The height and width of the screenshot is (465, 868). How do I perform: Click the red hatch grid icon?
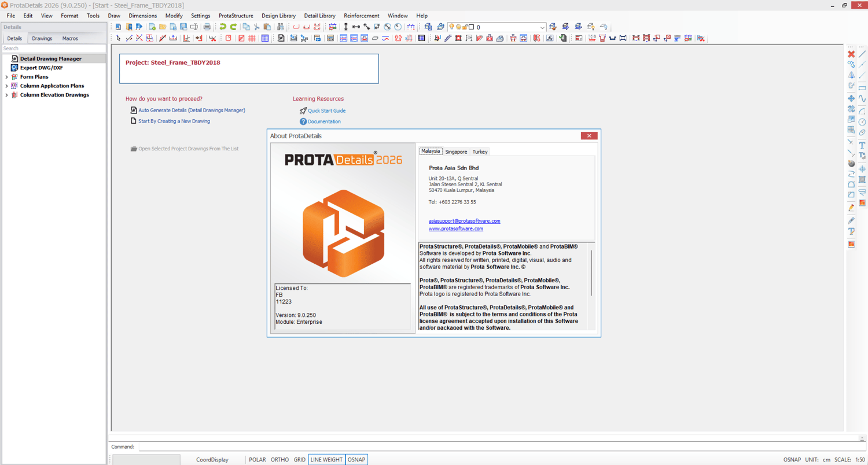252,38
